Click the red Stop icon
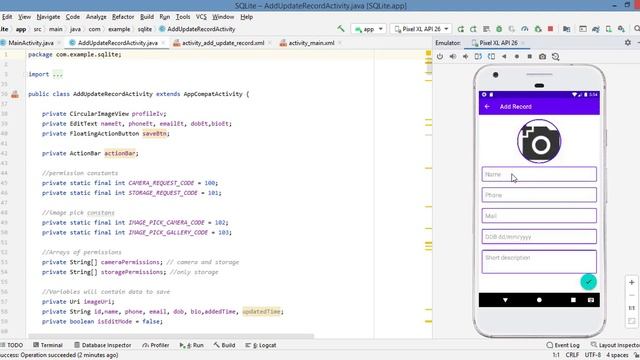 point(550,29)
